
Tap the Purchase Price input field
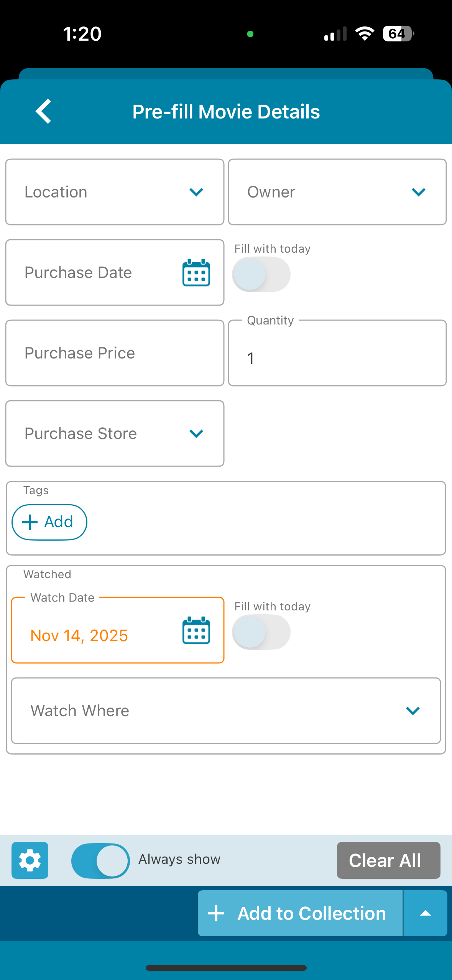tap(115, 353)
